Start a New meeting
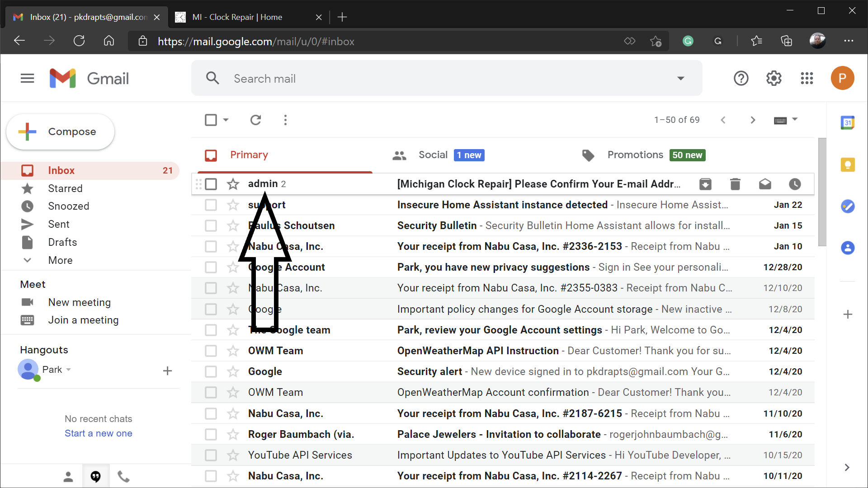This screenshot has height=488, width=868. [x=80, y=302]
